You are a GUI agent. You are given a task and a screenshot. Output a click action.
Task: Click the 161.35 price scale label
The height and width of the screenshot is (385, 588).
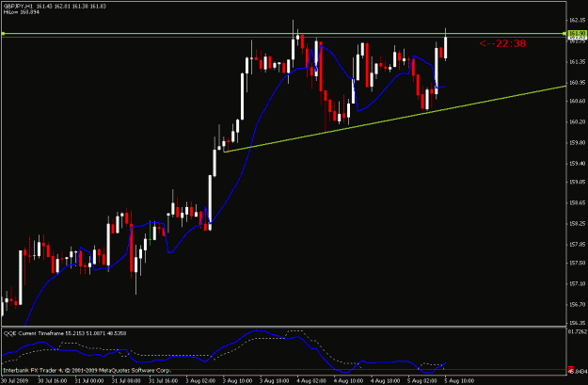578,61
